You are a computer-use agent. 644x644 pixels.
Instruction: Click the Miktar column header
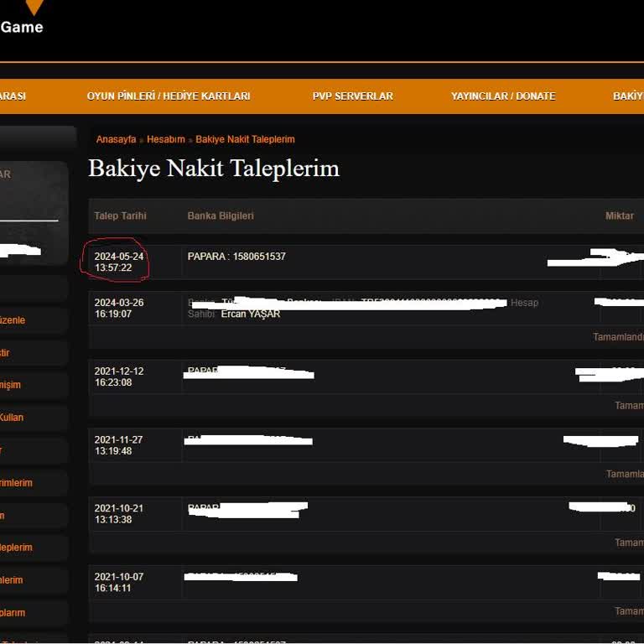point(620,216)
